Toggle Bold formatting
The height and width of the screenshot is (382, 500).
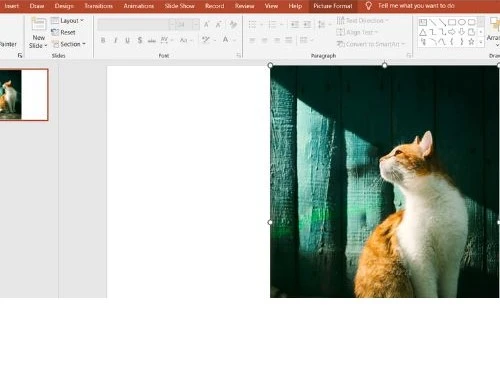103,40
